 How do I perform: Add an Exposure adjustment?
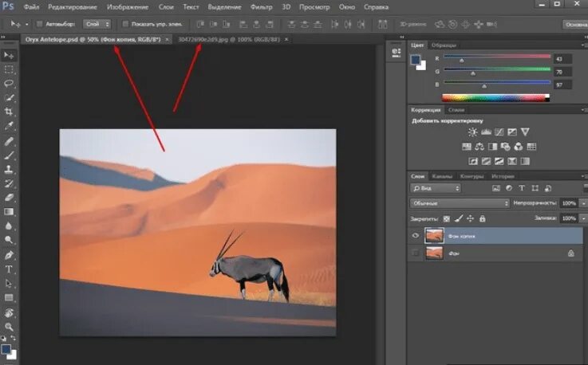pos(512,132)
